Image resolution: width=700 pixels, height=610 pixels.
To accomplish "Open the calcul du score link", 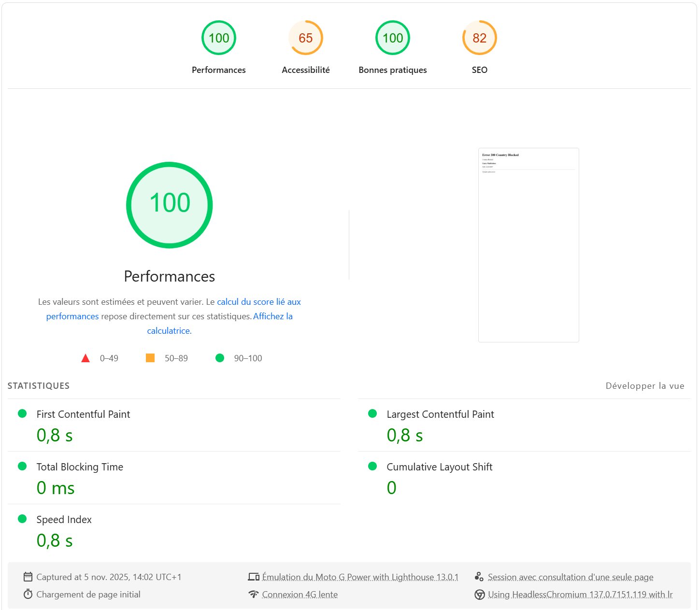I will [258, 302].
